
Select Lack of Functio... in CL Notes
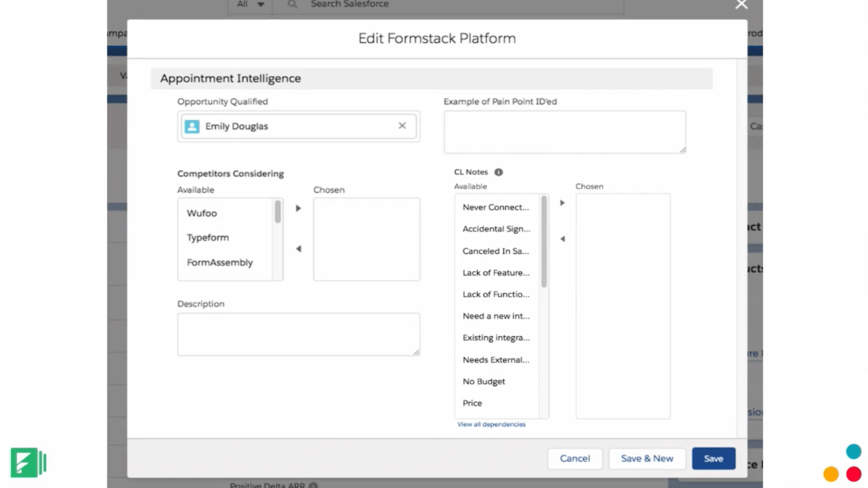pyautogui.click(x=497, y=294)
